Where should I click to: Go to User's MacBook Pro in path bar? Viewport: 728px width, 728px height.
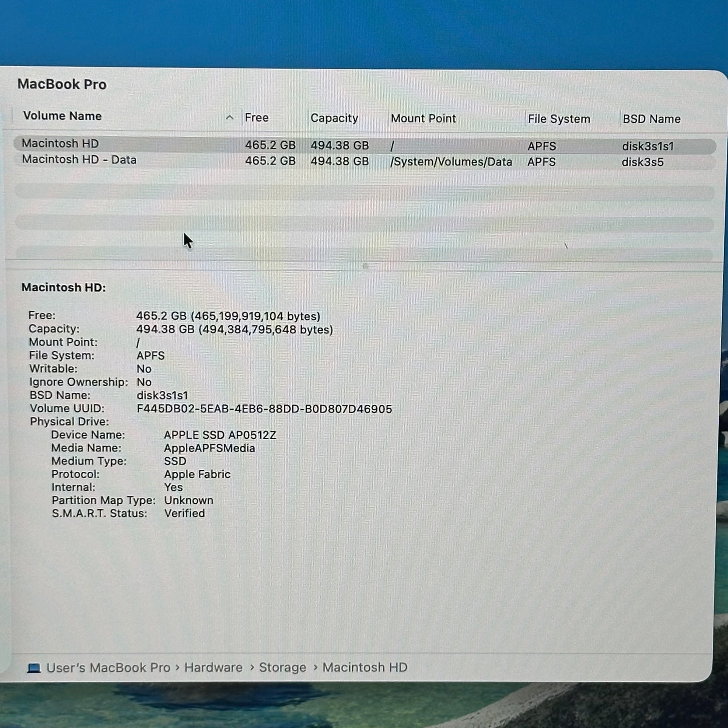[108, 668]
